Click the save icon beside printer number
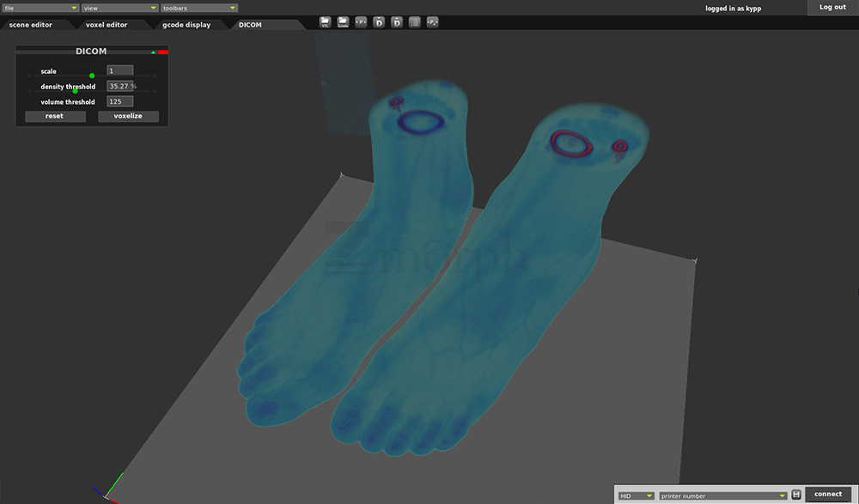Viewport: 859px width, 504px height. tap(796, 495)
